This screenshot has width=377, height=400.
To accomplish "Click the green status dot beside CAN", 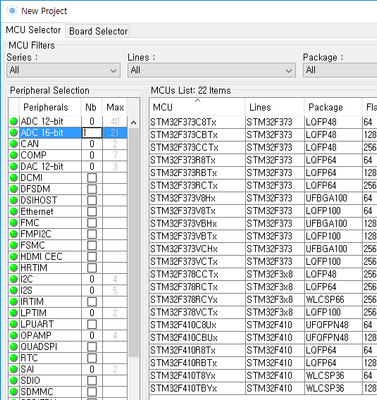I will [14, 144].
